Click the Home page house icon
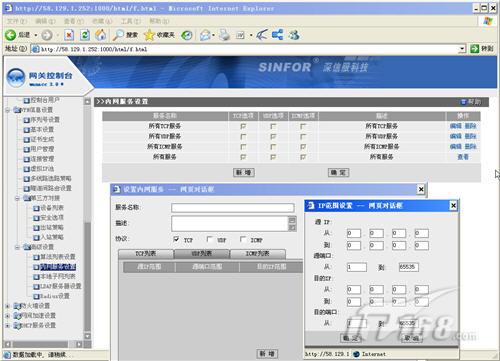The width and height of the screenshot is (500, 361). [101, 35]
